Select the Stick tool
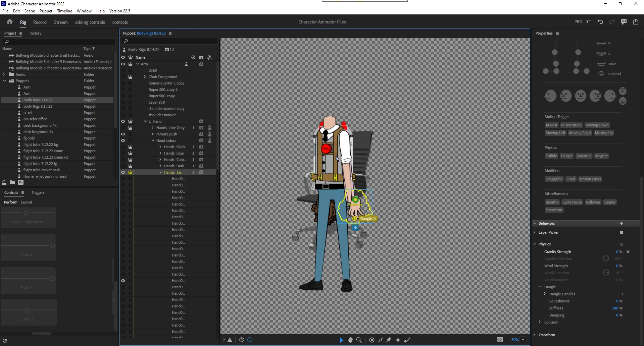The width and height of the screenshot is (644, 346). tap(381, 340)
